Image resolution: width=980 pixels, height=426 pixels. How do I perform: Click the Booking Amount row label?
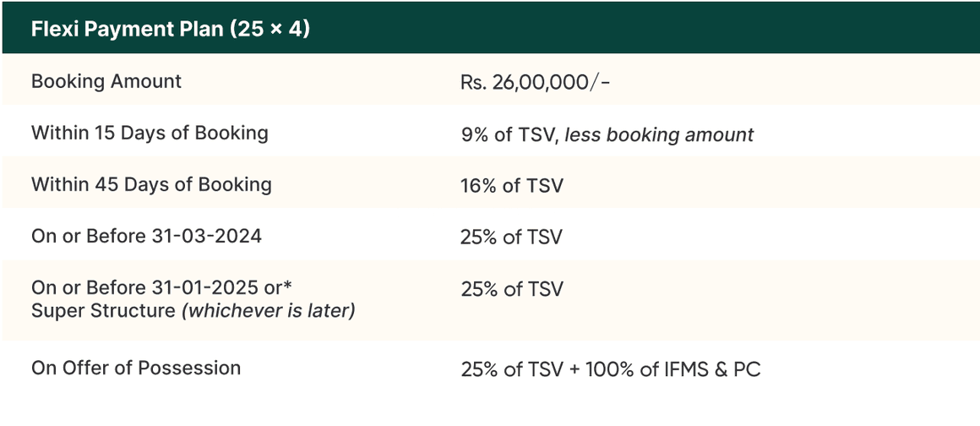point(106,81)
